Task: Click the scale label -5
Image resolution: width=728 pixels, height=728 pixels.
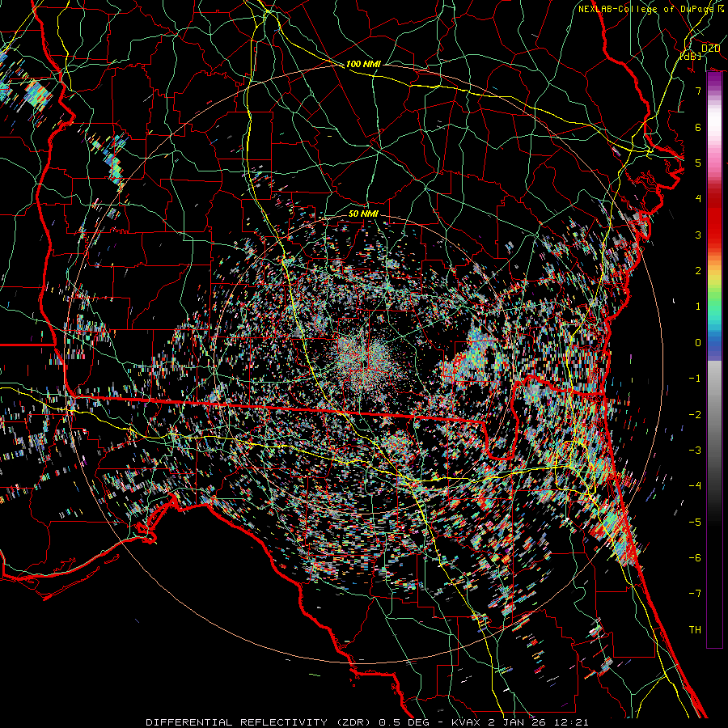Action: coord(695,523)
